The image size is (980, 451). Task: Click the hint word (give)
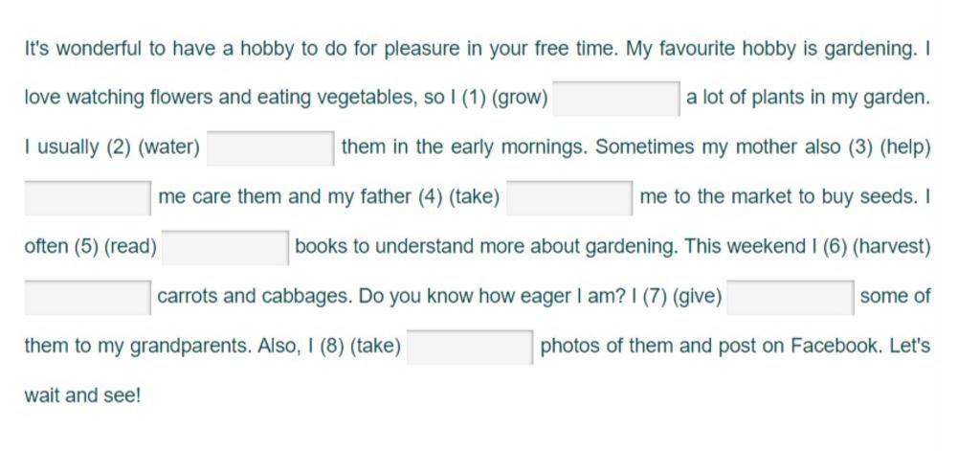click(x=697, y=297)
